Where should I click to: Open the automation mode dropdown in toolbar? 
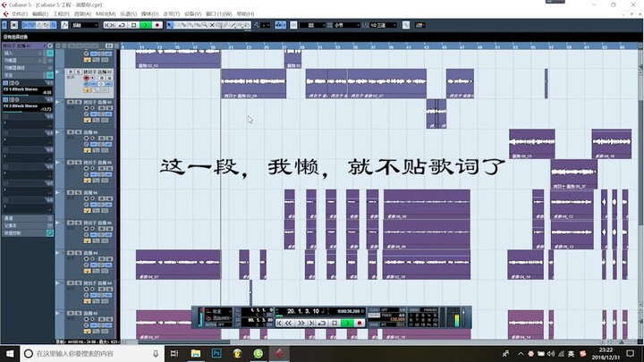click(x=85, y=25)
